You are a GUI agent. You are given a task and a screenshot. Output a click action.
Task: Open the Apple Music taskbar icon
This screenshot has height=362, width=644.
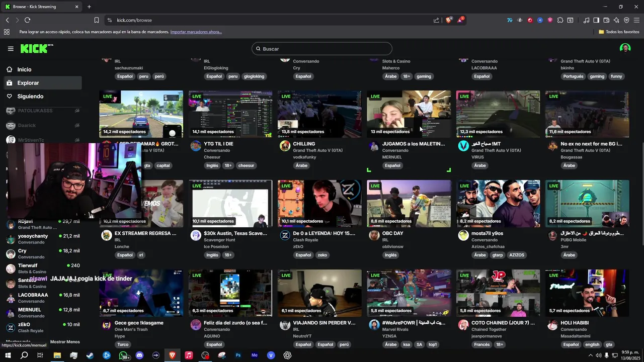pos(189,355)
